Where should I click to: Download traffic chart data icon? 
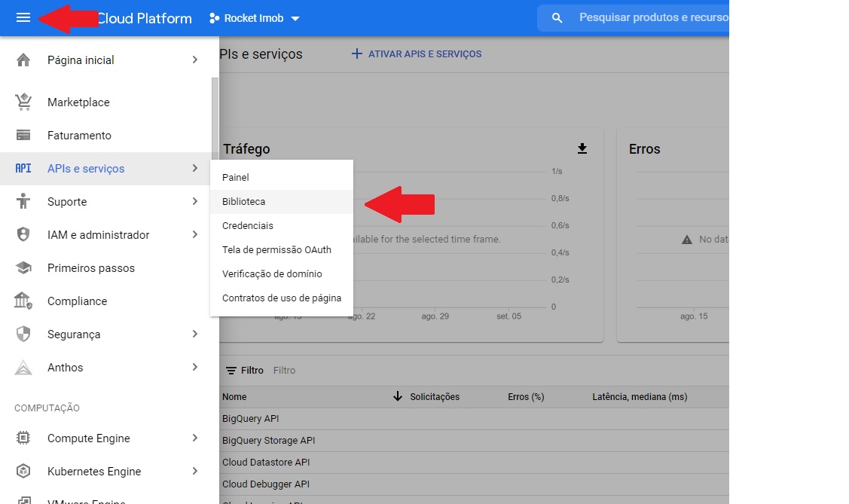582,148
